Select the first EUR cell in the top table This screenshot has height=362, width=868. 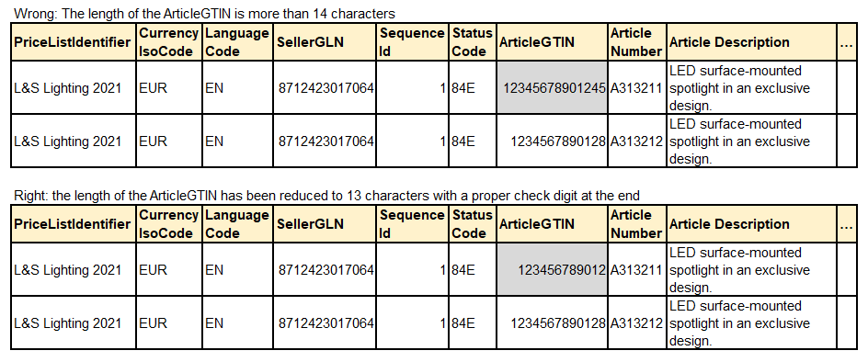(169, 88)
